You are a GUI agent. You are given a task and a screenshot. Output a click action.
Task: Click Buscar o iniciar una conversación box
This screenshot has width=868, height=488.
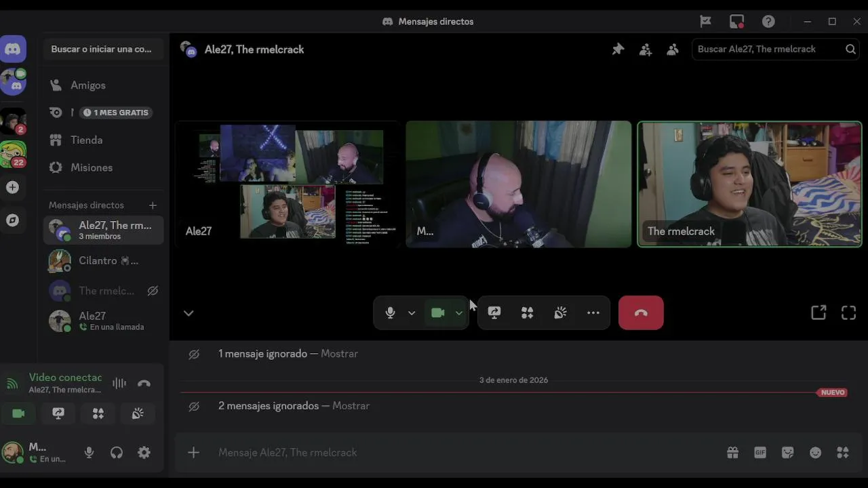pos(104,49)
